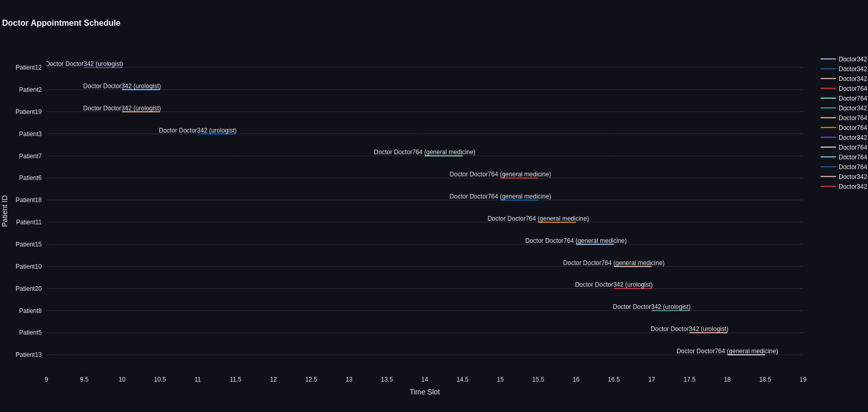
Task: Click the 18.5 time-slot tick label
Action: (765, 380)
